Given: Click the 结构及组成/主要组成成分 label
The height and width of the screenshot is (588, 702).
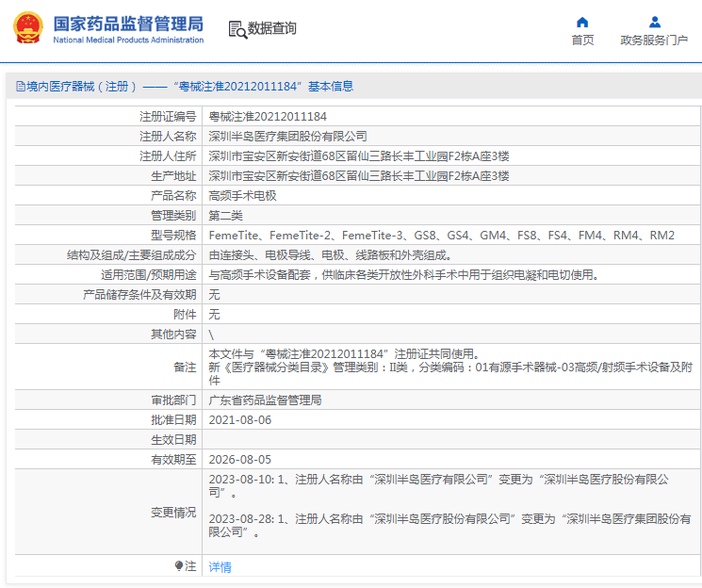Looking at the screenshot, I should pos(132,254).
